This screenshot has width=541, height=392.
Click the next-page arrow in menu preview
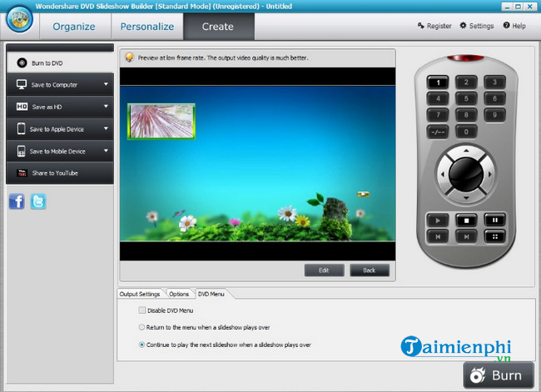(x=363, y=194)
